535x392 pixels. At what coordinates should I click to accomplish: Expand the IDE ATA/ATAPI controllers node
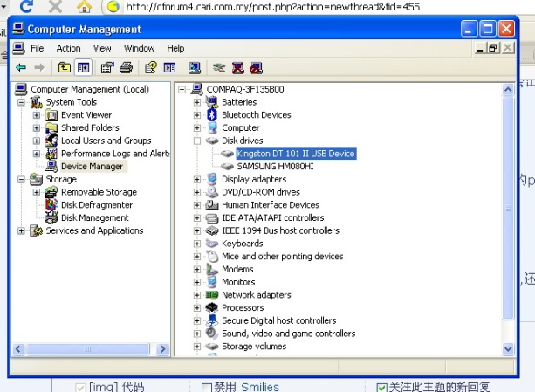[x=197, y=218]
